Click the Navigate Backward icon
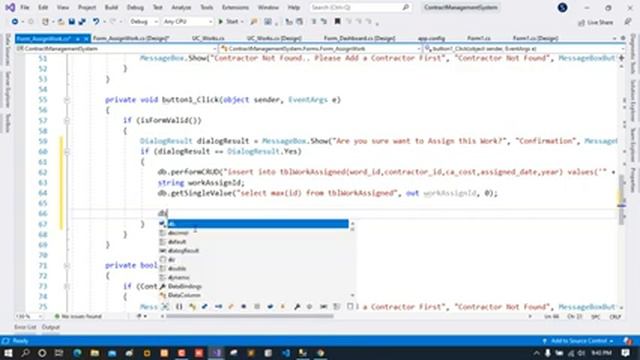Screen dimensions: 640x360 click(x=15, y=22)
